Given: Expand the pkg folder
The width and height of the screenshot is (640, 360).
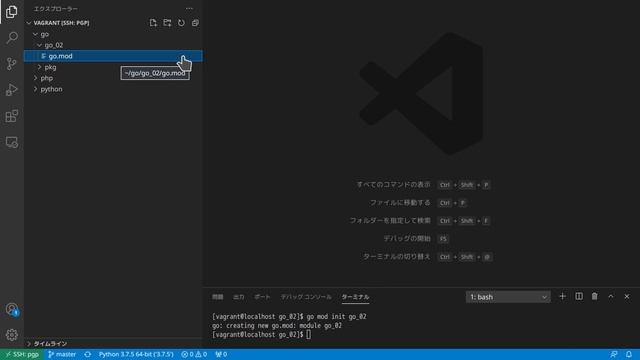Looking at the screenshot, I should [x=113, y=67].
